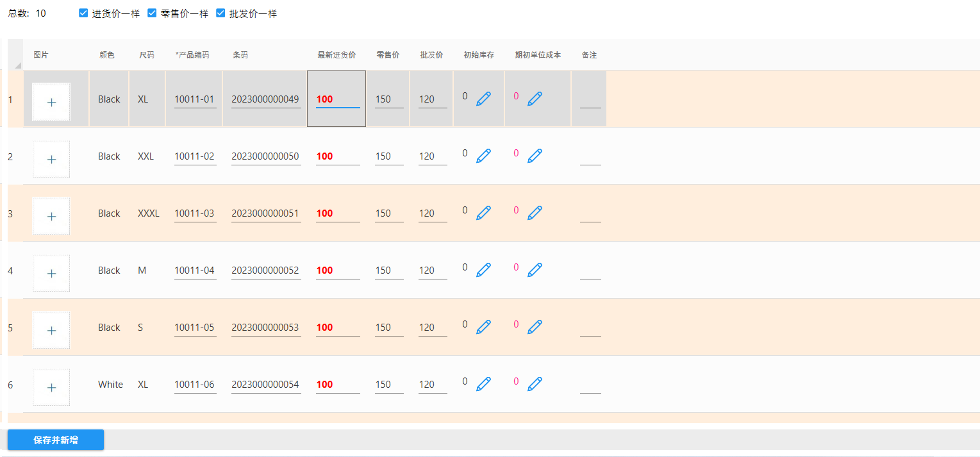This screenshot has height=457, width=980.
Task: Click the table corner select-all triangle
Action: tap(17, 65)
